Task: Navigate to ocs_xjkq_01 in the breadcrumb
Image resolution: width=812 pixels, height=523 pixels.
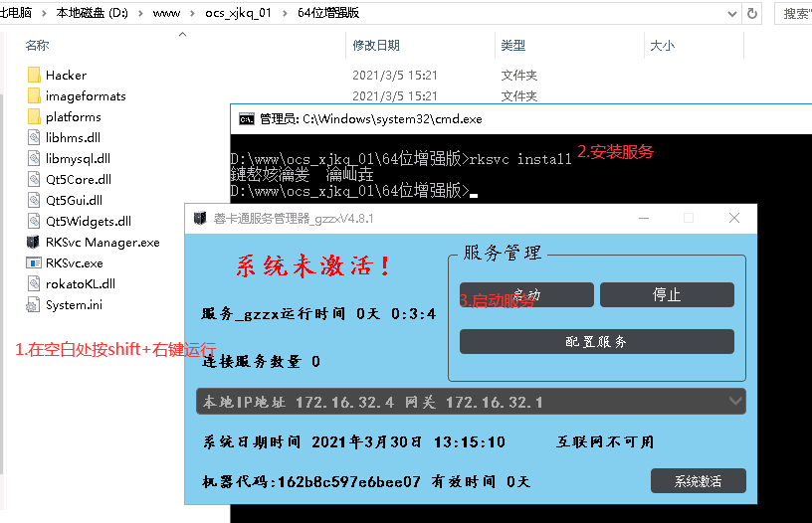Action: (238, 14)
